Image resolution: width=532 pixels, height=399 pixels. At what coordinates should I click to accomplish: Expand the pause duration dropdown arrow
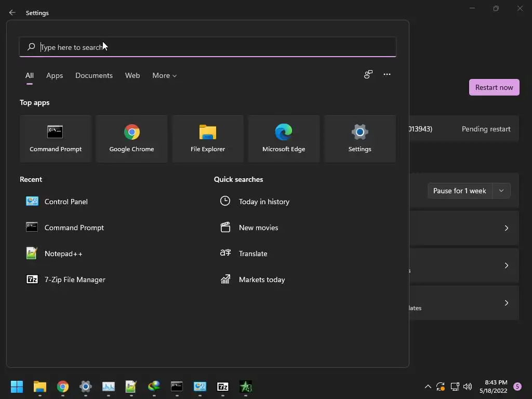[x=501, y=191]
